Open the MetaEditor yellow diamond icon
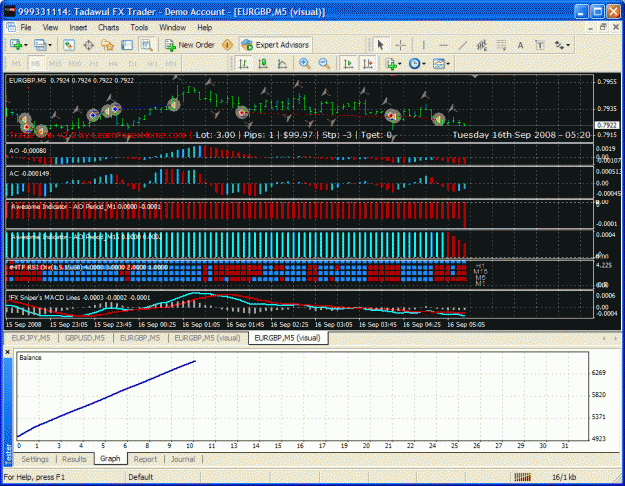625x486 pixels. coord(227,45)
